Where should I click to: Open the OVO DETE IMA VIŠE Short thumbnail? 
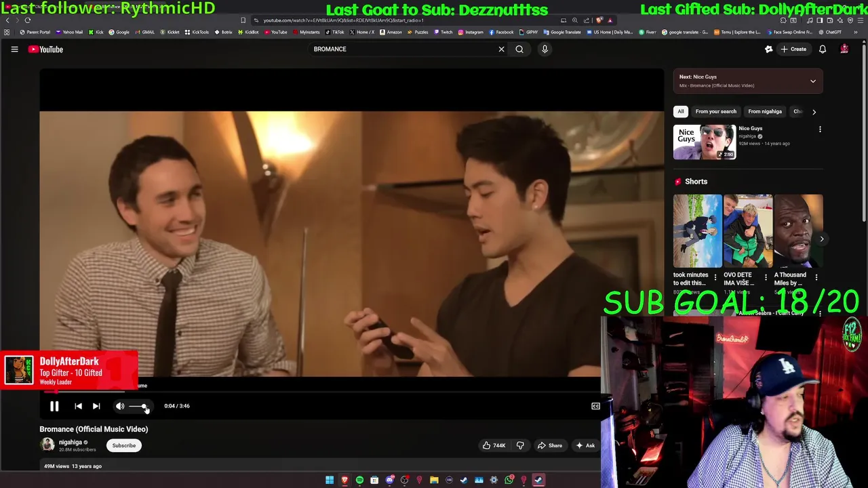(x=748, y=230)
